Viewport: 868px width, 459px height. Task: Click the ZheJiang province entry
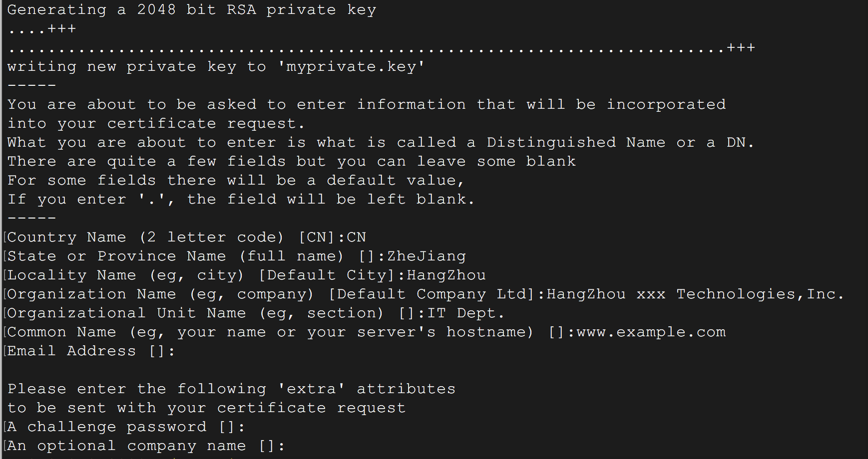(x=427, y=256)
